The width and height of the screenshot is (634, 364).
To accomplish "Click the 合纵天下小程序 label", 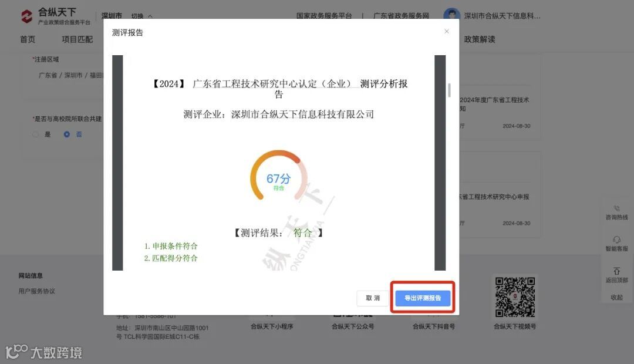I will pyautogui.click(x=272, y=326).
